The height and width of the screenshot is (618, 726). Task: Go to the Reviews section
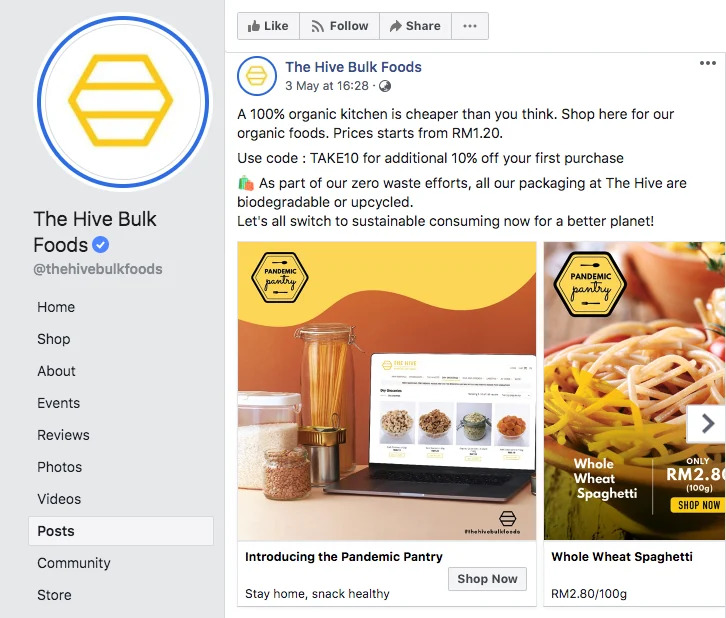(63, 435)
